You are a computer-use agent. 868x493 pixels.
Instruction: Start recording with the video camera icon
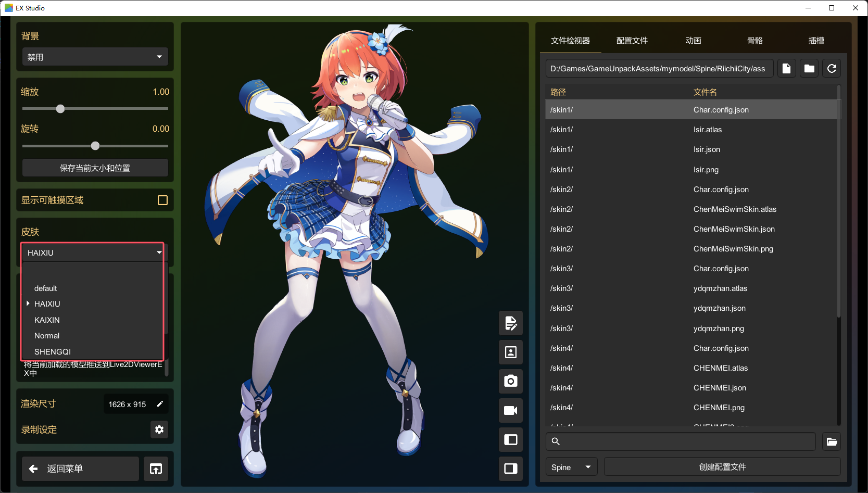click(511, 410)
